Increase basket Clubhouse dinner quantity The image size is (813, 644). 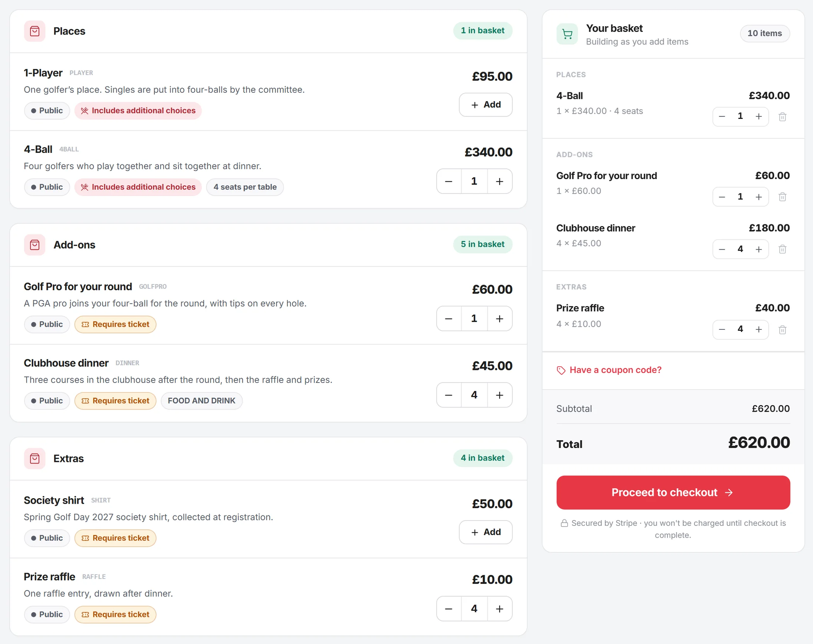pyautogui.click(x=759, y=249)
